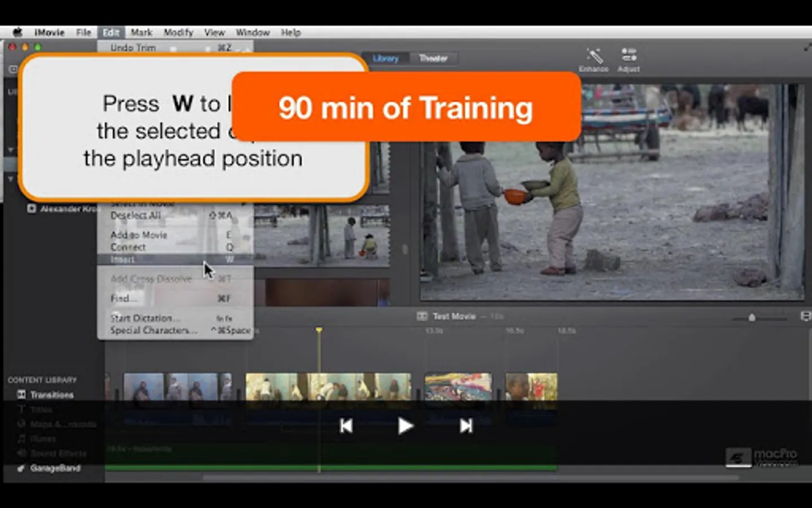The height and width of the screenshot is (508, 812).
Task: Open Maps & Backgrounds in Content Library
Action: 57,424
